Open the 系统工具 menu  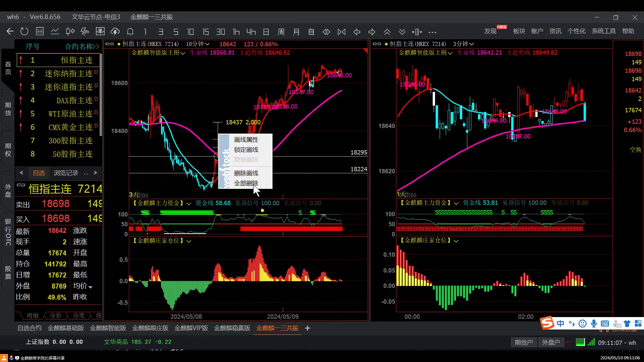pyautogui.click(x=604, y=31)
